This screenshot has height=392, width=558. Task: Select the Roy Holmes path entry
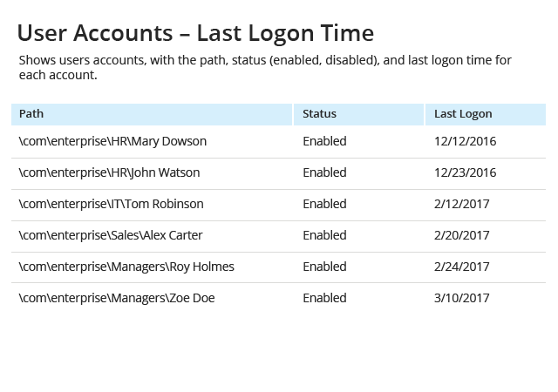[126, 267]
